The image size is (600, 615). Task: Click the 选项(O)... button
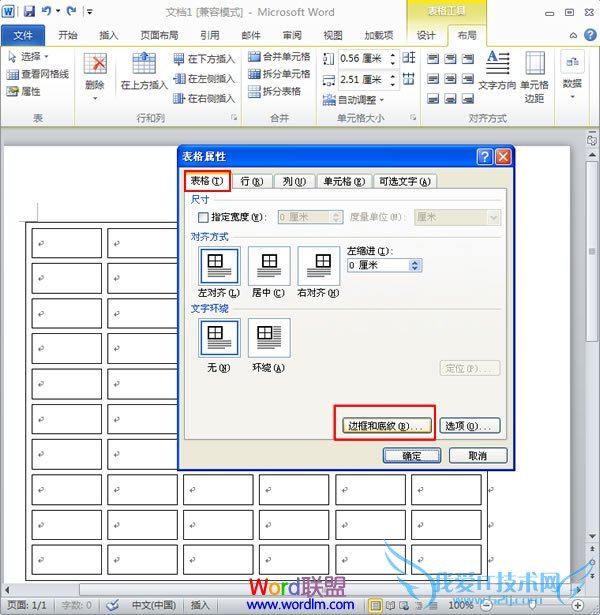[470, 426]
